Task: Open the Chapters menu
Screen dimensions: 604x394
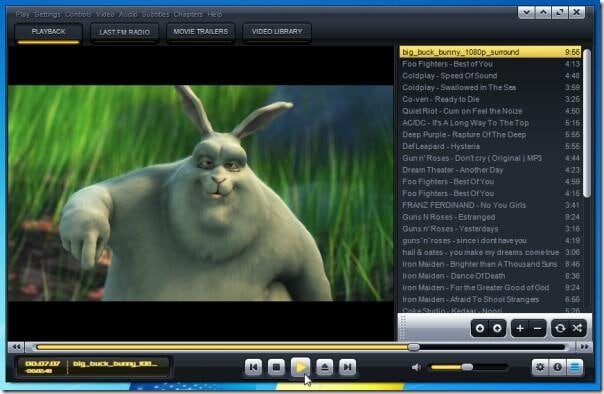Action: [x=188, y=14]
